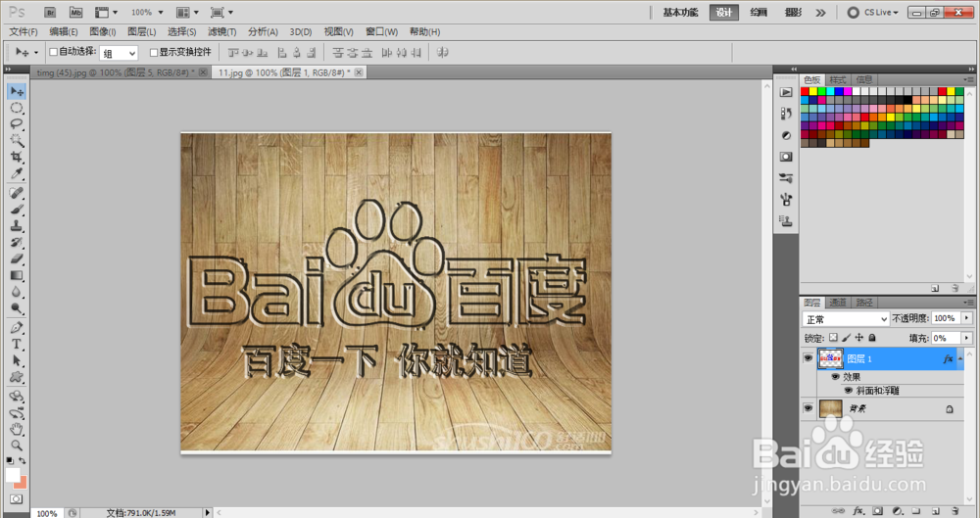Select the Magic Wand tool
980x518 pixels.
click(x=17, y=140)
